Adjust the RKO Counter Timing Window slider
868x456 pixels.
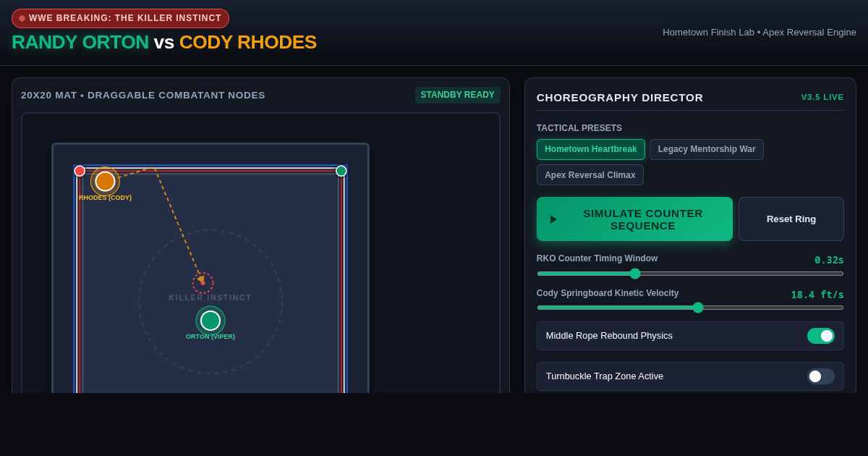[x=690, y=274]
